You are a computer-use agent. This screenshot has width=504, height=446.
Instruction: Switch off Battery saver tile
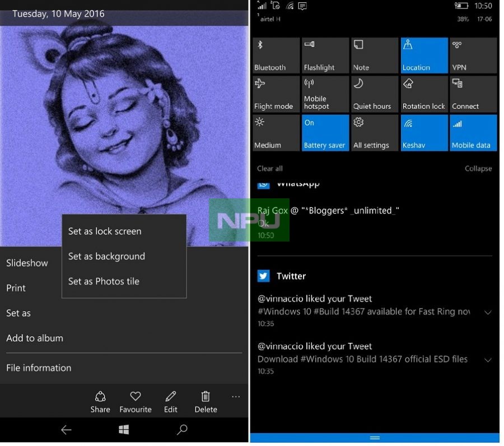coord(325,133)
